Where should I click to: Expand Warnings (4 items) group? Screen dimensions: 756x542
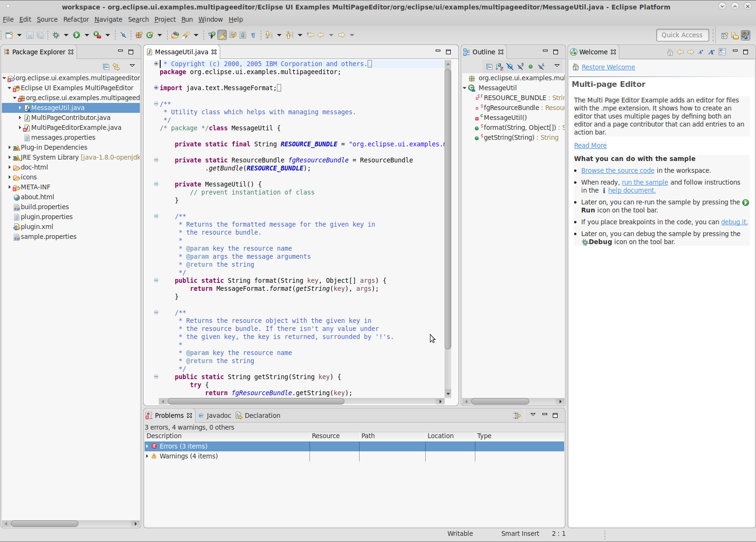147,456
